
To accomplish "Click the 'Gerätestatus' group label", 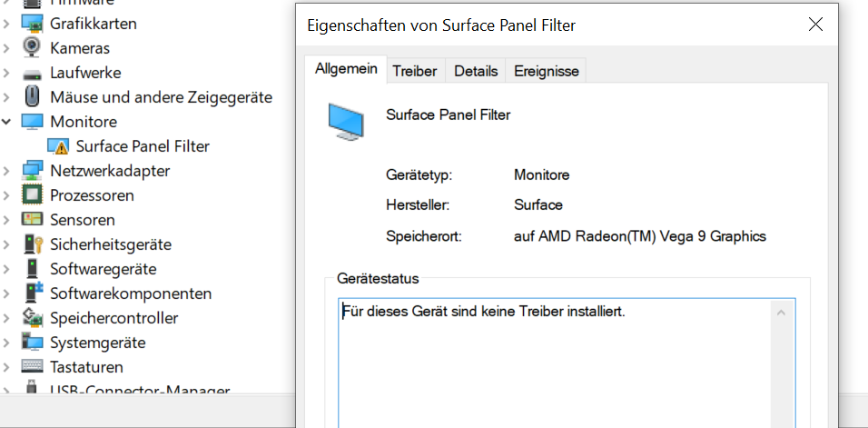I will [x=378, y=278].
